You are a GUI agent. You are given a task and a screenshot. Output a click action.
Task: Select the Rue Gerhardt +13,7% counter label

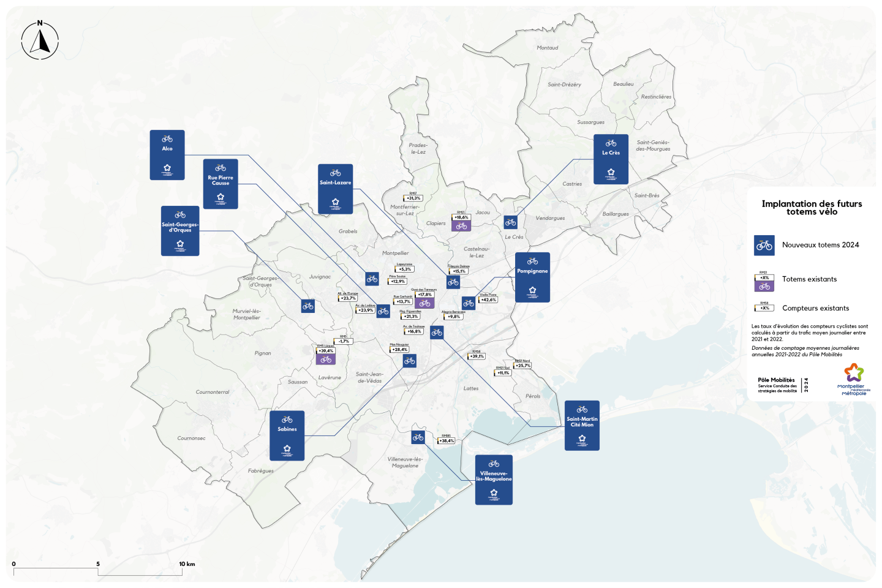pos(403,300)
